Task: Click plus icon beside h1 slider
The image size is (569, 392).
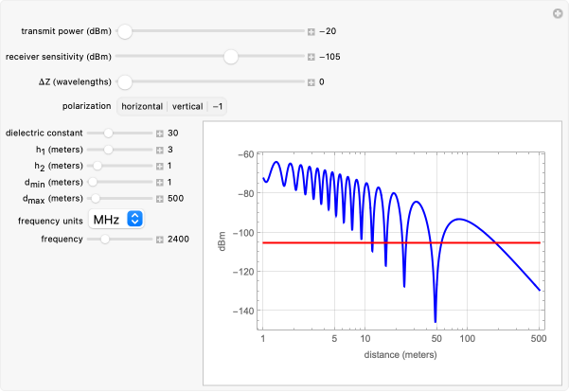Action: click(x=160, y=150)
